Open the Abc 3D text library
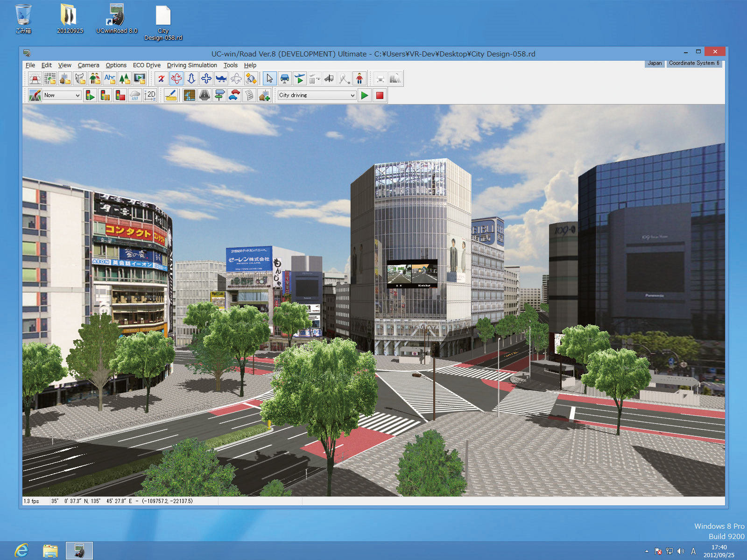The image size is (747, 560). [x=110, y=78]
